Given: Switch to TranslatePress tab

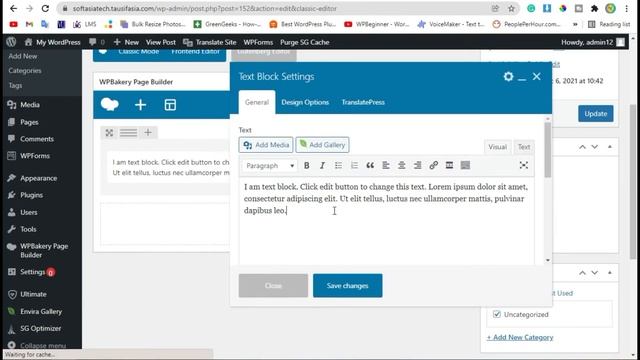Looking at the screenshot, I should [363, 102].
